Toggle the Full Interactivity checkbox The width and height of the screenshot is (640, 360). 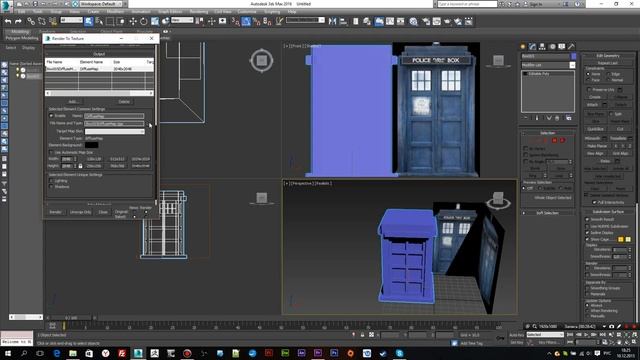(x=594, y=202)
